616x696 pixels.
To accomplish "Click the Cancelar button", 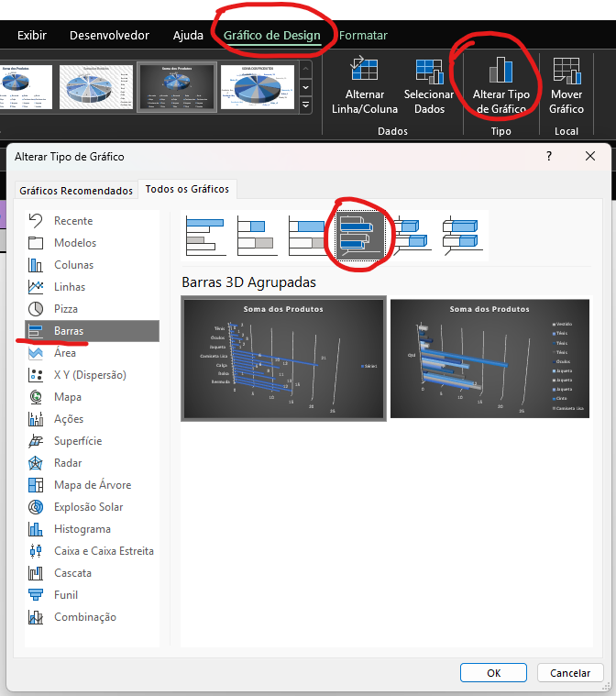I will click(x=570, y=673).
